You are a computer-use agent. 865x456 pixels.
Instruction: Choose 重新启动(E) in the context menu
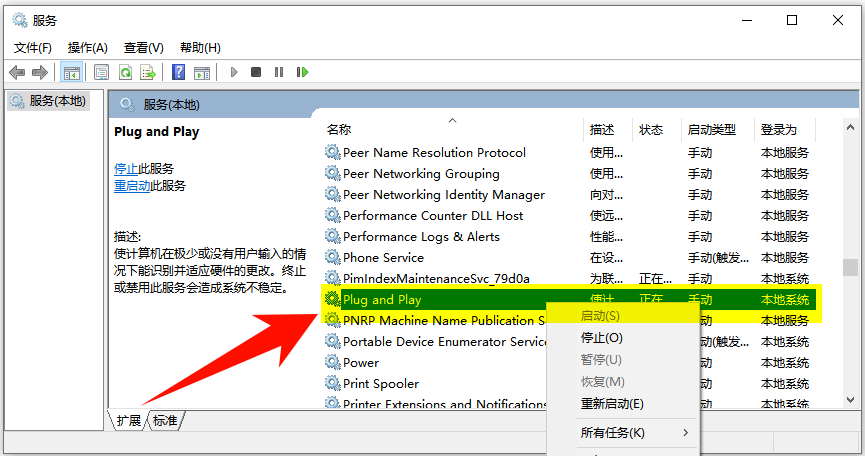pyautogui.click(x=612, y=404)
